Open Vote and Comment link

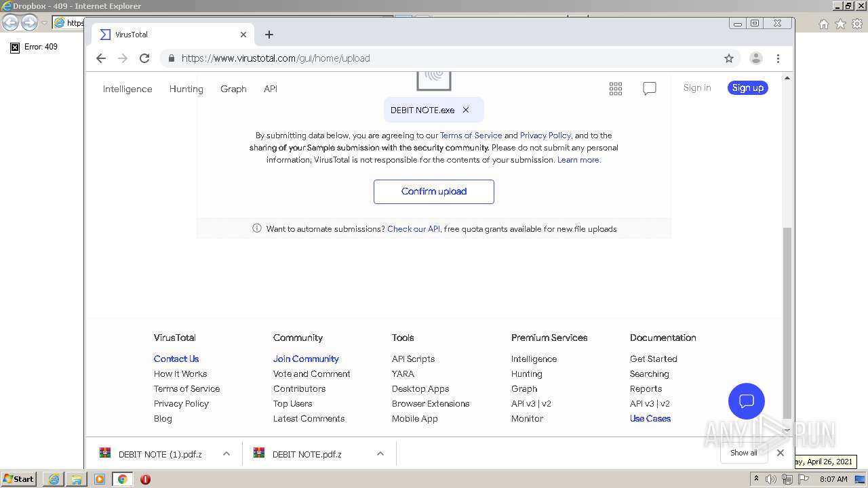pyautogui.click(x=312, y=374)
